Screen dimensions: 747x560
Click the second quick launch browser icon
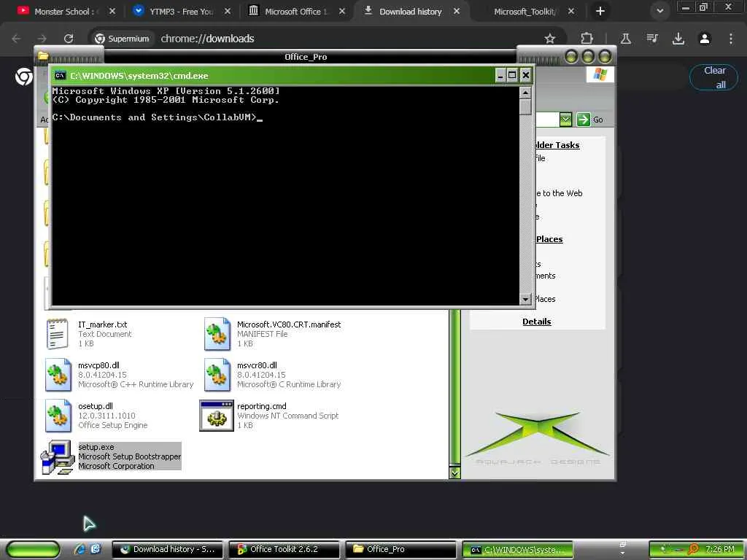tap(96, 549)
